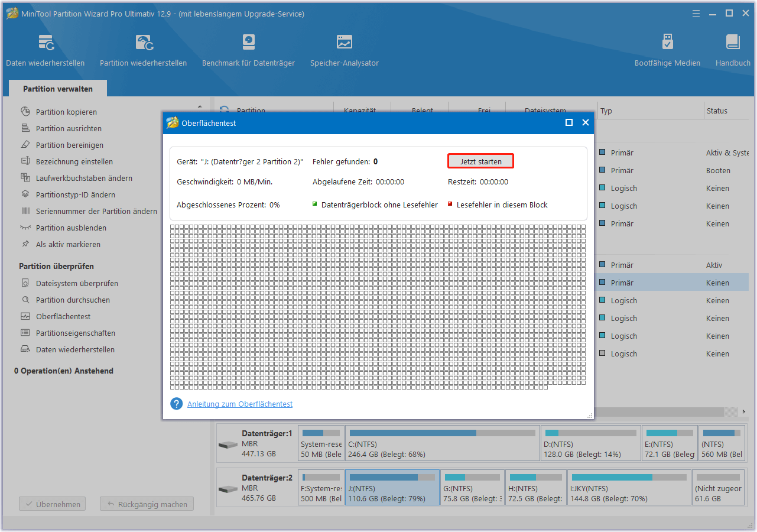Click Datenträger:1 disk icon

coord(228,445)
